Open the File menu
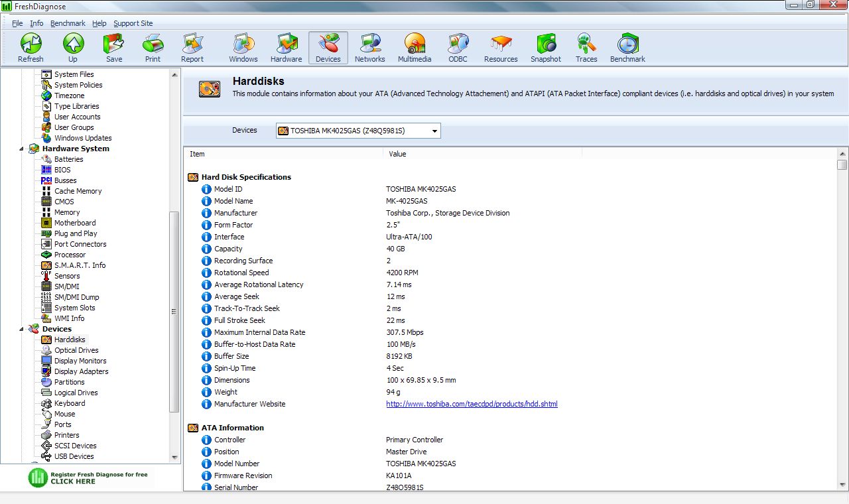The image size is (849, 504). pyautogui.click(x=17, y=23)
